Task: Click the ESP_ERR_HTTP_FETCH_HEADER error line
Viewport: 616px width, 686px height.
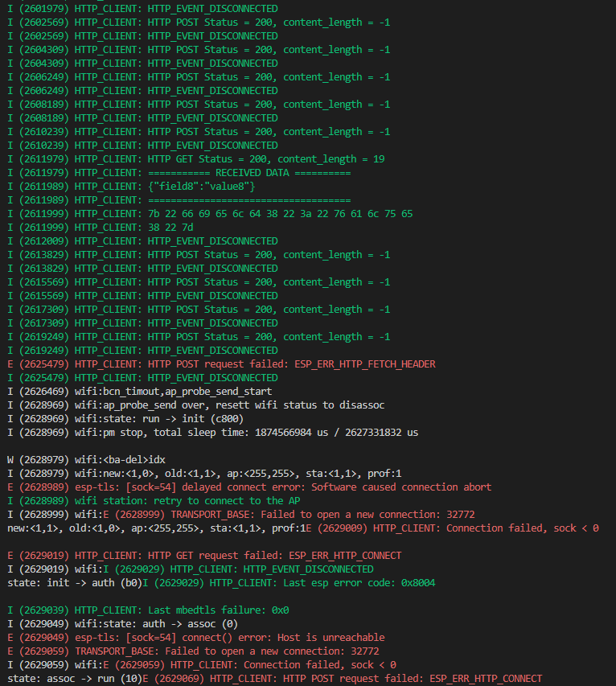Action: point(221,364)
